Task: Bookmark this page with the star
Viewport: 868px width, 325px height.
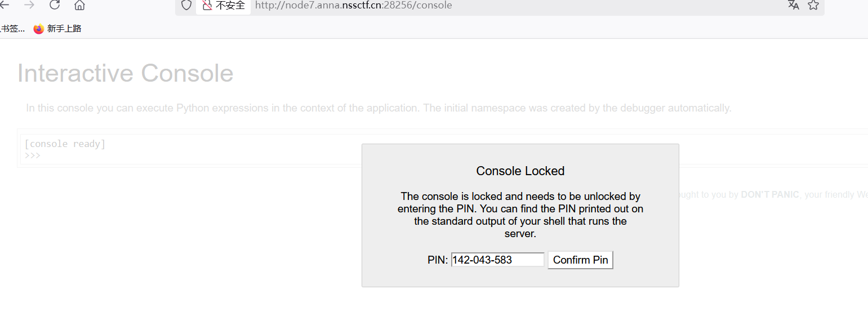Action: [813, 6]
